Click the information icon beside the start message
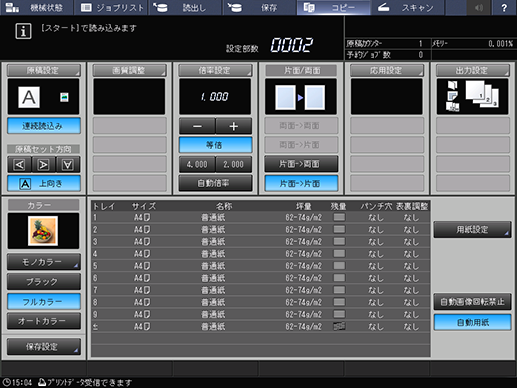517x388 pixels. click(x=23, y=31)
